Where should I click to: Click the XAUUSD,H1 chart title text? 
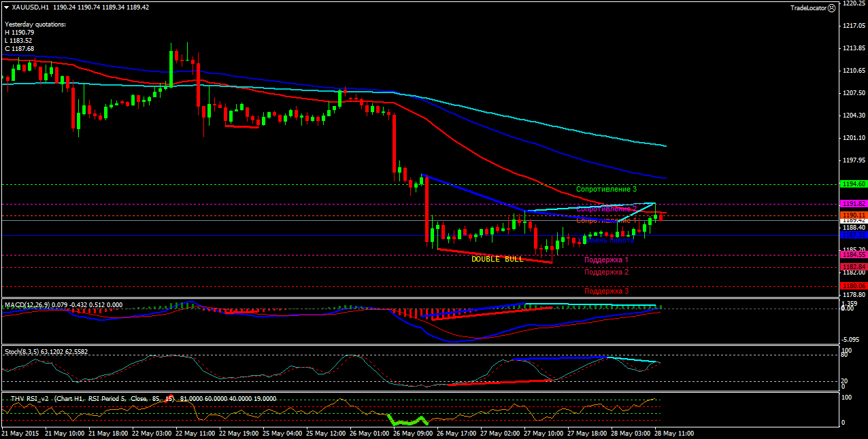31,7
